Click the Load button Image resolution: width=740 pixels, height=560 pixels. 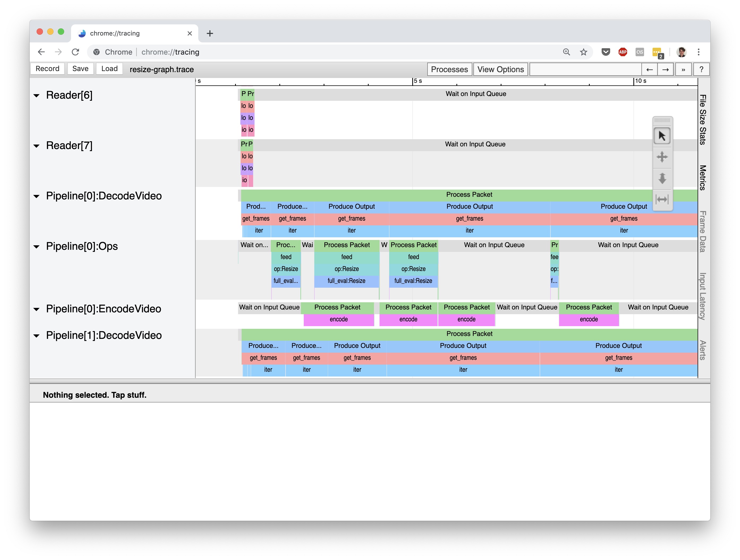tap(109, 69)
